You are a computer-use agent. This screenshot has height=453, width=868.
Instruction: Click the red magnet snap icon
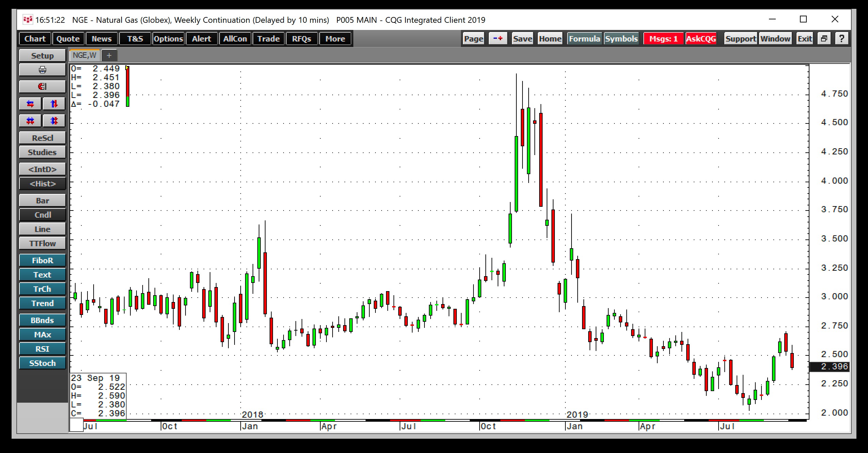[x=42, y=86]
